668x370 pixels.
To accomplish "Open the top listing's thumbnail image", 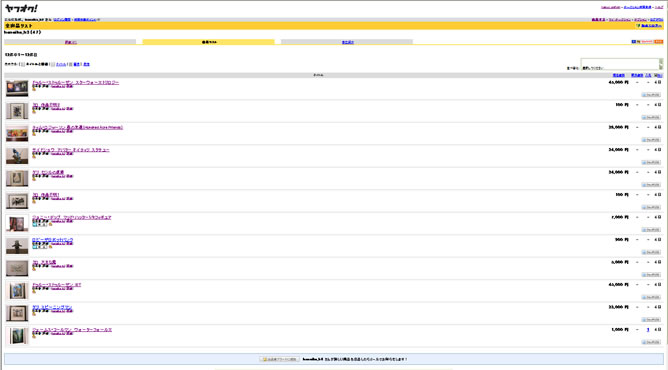I will click(x=17, y=89).
